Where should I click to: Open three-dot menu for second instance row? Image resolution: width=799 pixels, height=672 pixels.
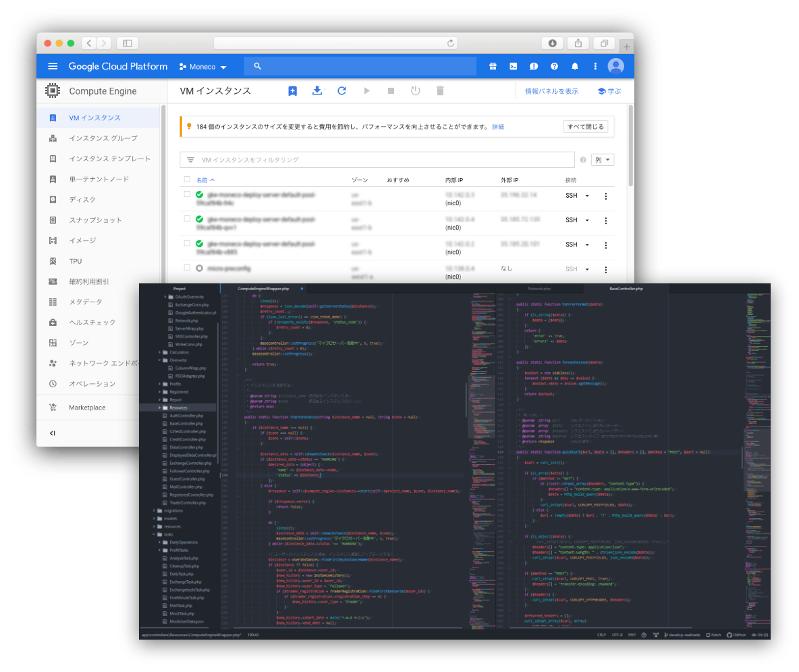click(606, 221)
